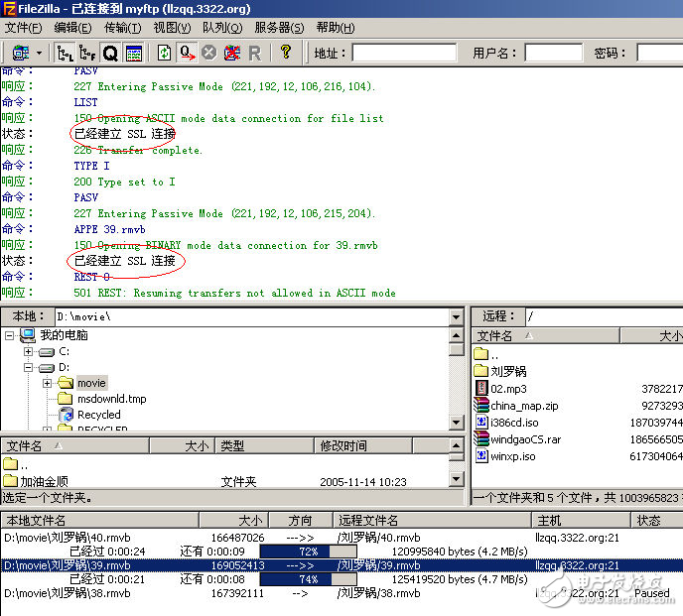Expand the C: drive node

pos(29,351)
